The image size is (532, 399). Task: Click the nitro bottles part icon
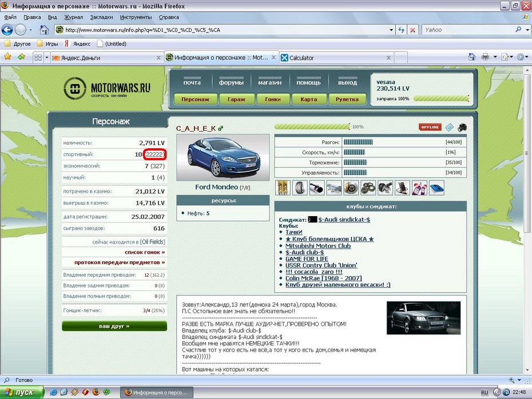pyautogui.click(x=419, y=187)
